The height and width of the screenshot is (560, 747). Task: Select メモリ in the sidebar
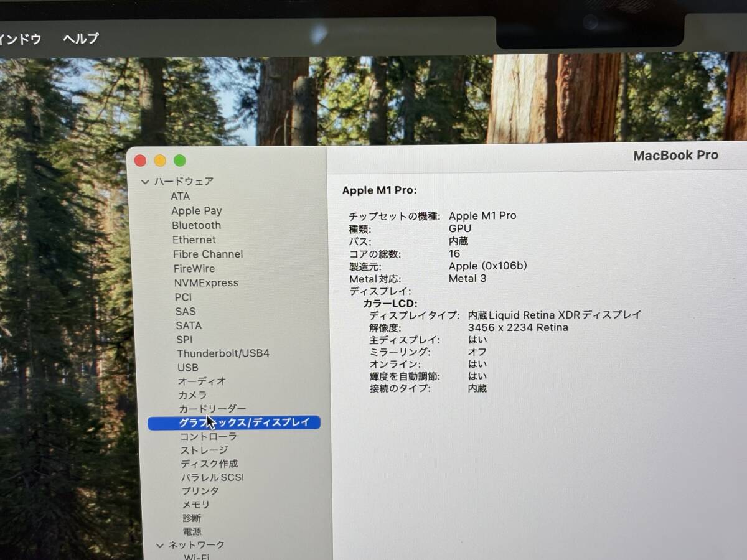pyautogui.click(x=195, y=505)
